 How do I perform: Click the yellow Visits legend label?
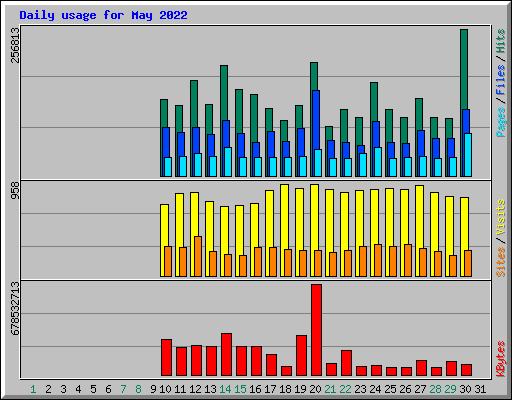tap(501, 218)
